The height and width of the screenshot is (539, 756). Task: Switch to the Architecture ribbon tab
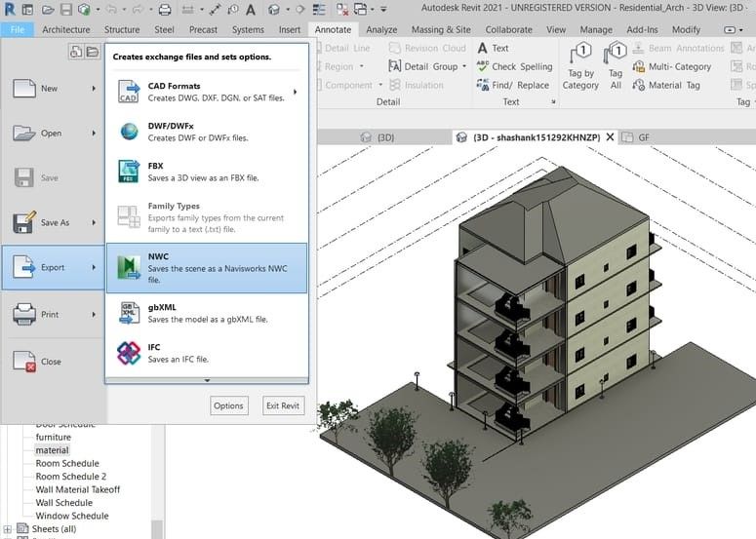tap(66, 29)
